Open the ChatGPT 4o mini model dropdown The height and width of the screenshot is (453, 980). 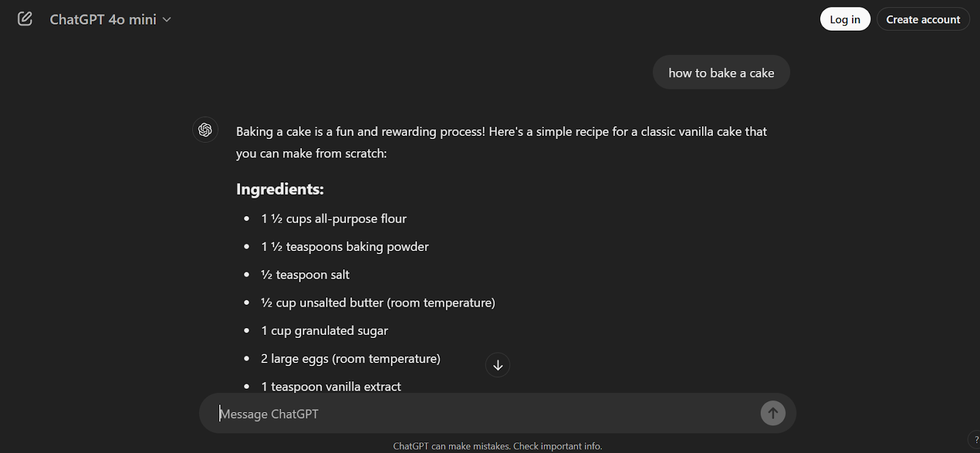(110, 20)
